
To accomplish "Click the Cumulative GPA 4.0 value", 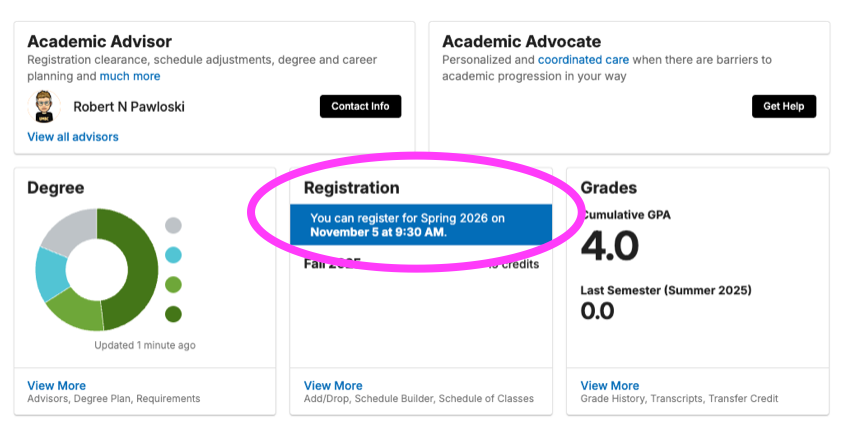I will (610, 246).
